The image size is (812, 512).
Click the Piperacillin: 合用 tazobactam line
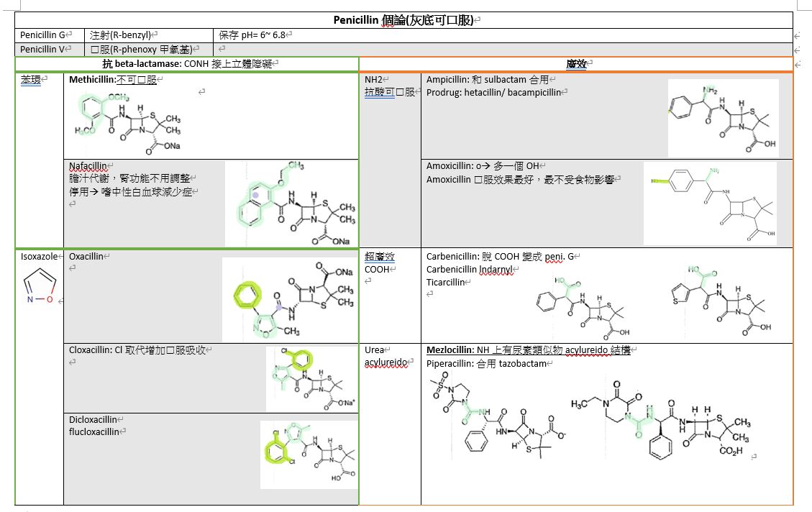point(487,364)
